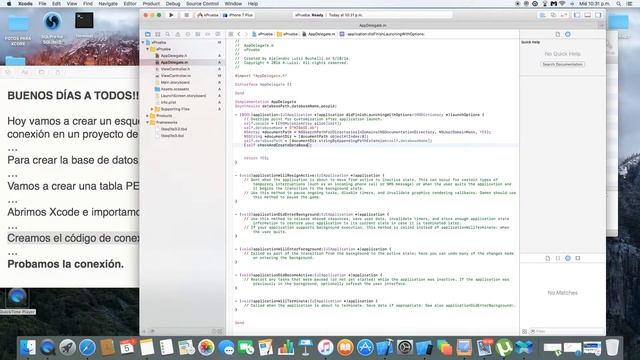Open the Breakpoint navigator icon
This screenshot has width=640, height=360.
tap(208, 34)
